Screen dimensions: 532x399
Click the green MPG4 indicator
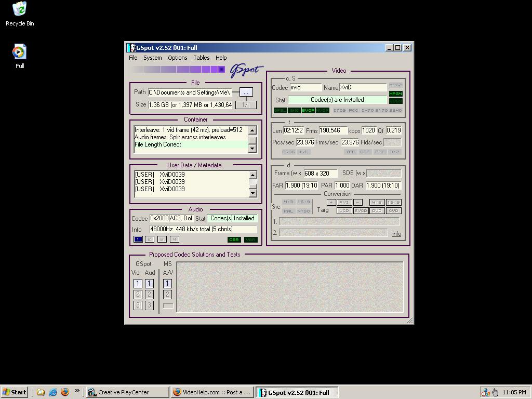coord(395,94)
